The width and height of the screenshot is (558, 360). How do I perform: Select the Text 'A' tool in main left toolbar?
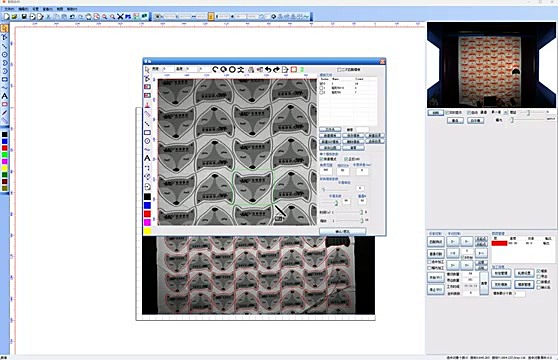pos(4,96)
